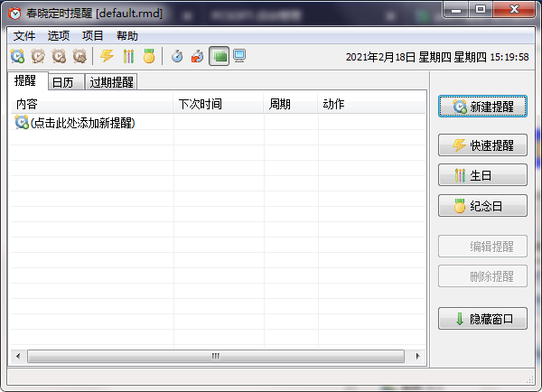Toggle the green stacked windows toolbar button
Screen dimensions: 542x392
pos(219,56)
